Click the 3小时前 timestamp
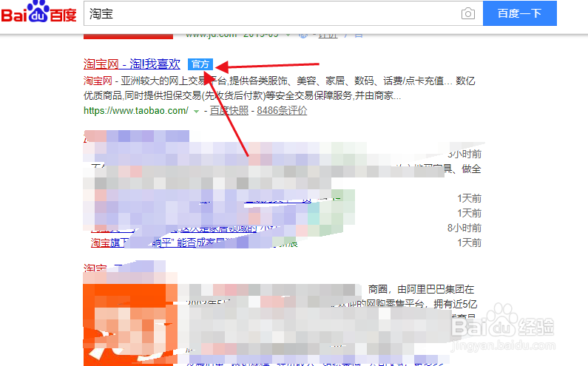Viewport: 588px width, 366px height. pyautogui.click(x=464, y=154)
